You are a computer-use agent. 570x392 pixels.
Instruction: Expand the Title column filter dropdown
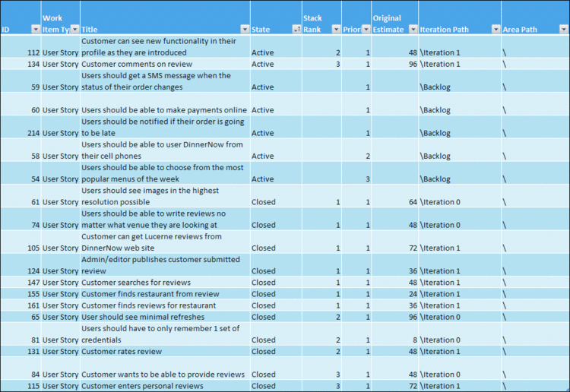pyautogui.click(x=244, y=30)
